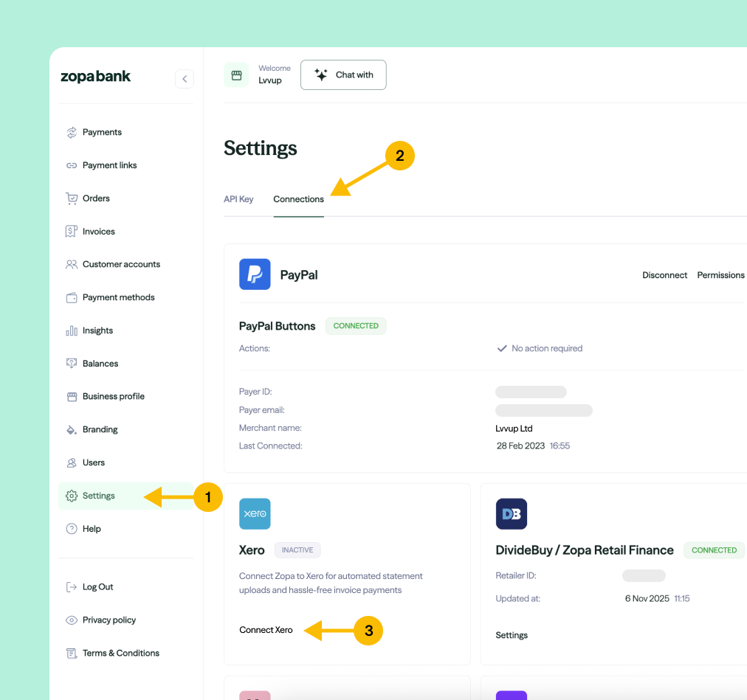Select the Balances icon
Viewport: 747px width, 700px height.
pos(72,363)
